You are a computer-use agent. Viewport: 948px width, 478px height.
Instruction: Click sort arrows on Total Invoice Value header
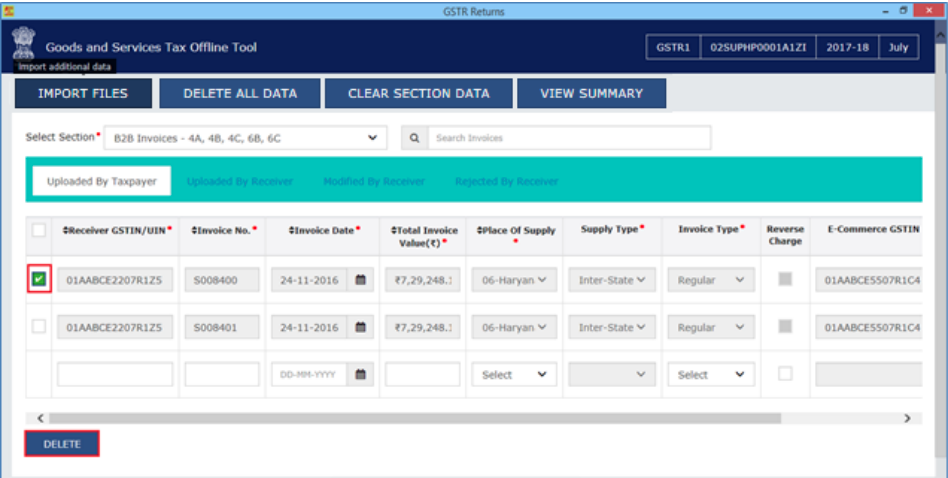394,230
